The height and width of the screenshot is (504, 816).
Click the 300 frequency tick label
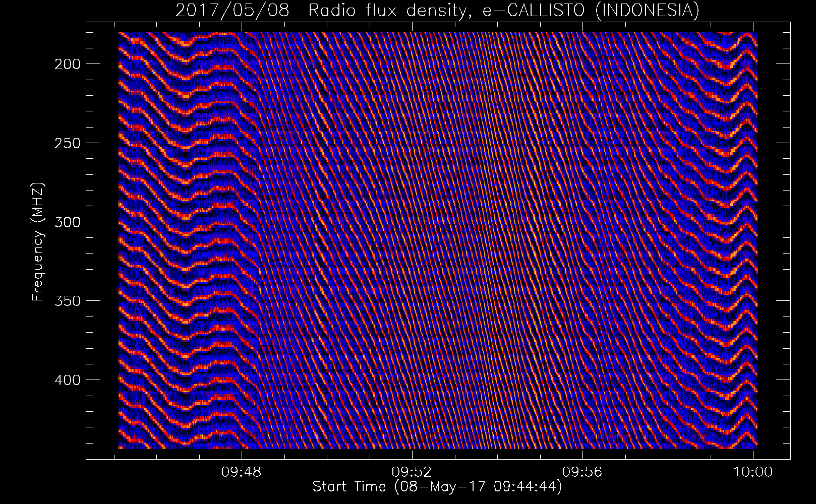(68, 222)
